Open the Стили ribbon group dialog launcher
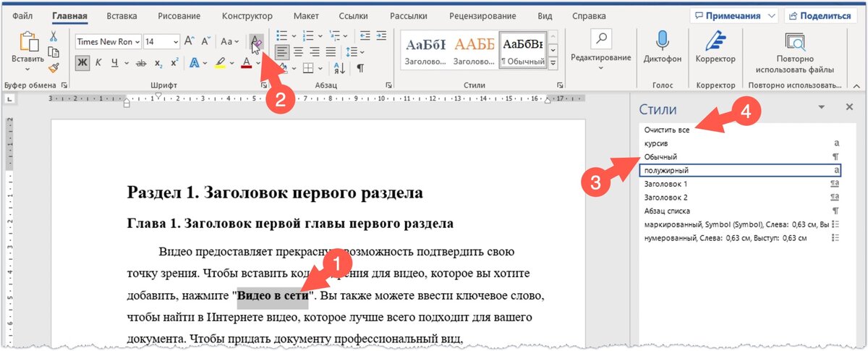Viewport: 868px width, 351px height. [560, 85]
